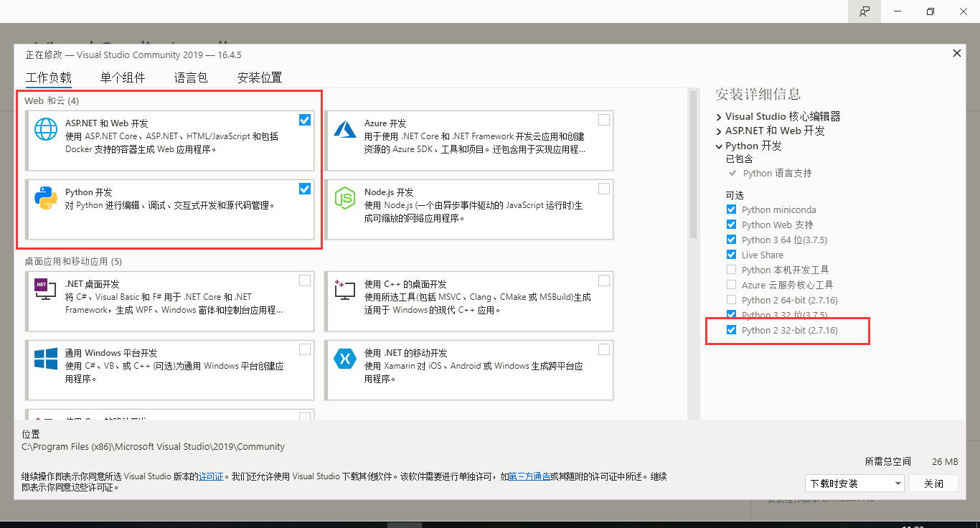980x528 pixels.
Task: Close the installer modify dialog with X
Action: point(956,53)
